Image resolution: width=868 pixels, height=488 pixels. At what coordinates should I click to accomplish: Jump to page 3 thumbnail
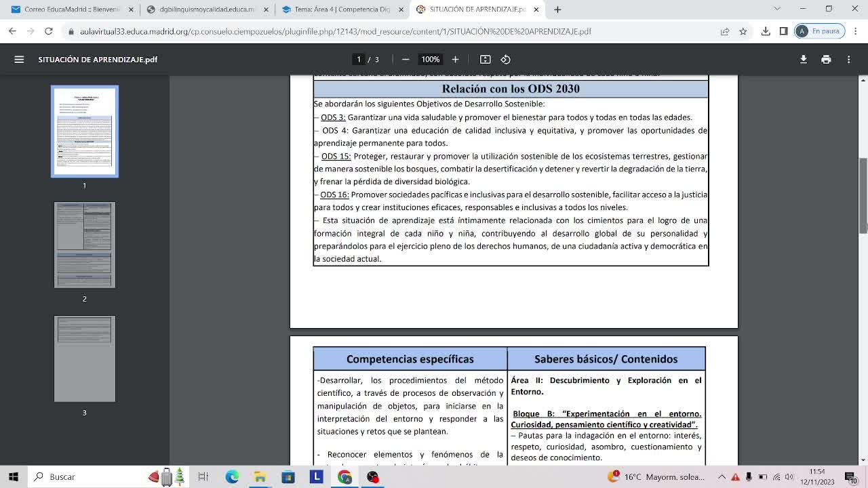pos(85,359)
